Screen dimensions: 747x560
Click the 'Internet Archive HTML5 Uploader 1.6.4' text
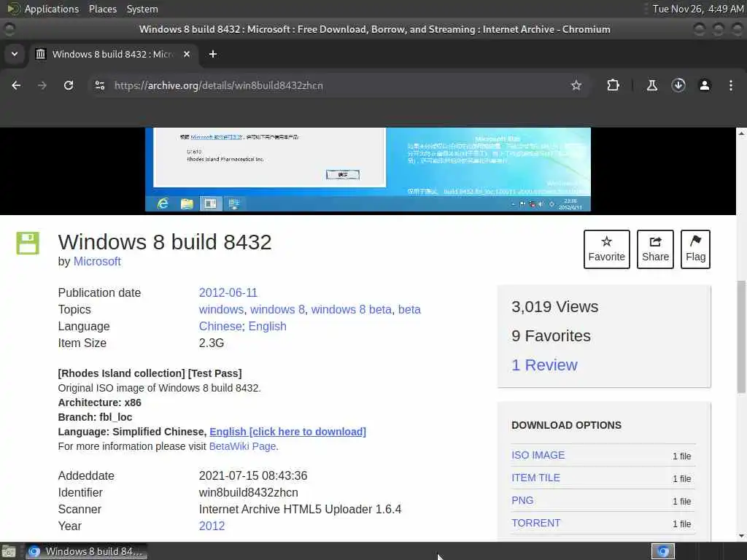(x=300, y=509)
